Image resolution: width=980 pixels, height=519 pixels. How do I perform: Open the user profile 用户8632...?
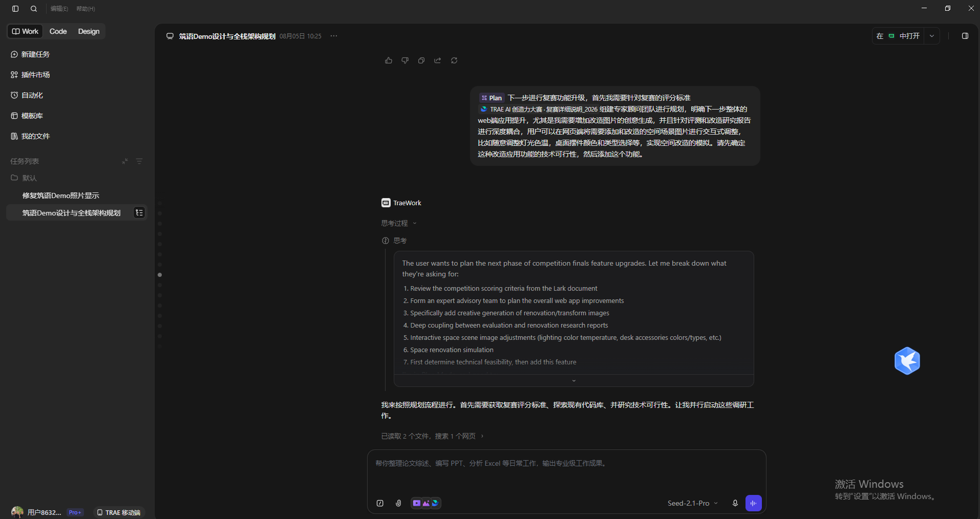[36, 512]
